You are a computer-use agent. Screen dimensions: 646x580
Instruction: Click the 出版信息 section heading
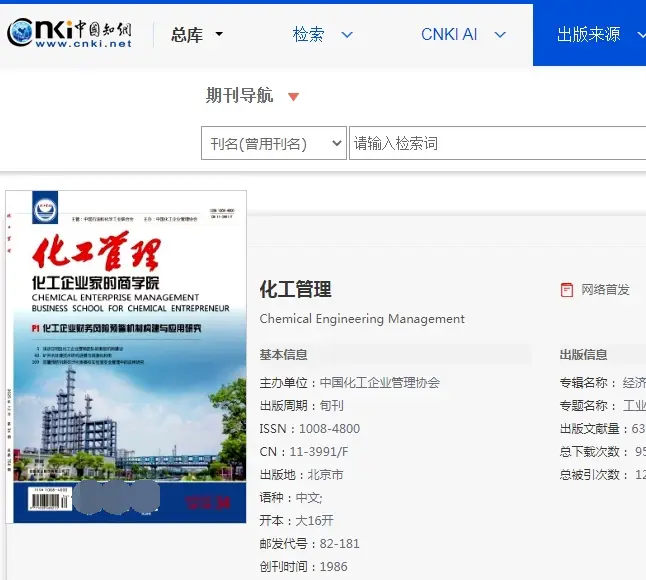[x=583, y=355]
